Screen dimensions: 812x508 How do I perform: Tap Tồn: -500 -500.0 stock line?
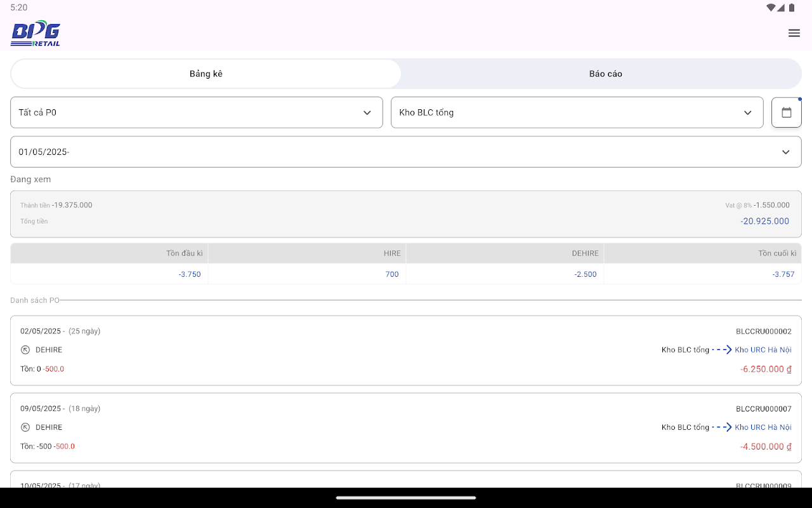click(x=48, y=446)
